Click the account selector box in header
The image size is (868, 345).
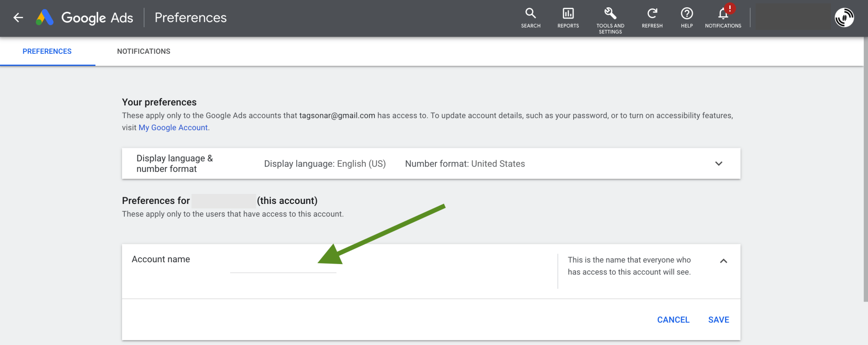tap(793, 18)
